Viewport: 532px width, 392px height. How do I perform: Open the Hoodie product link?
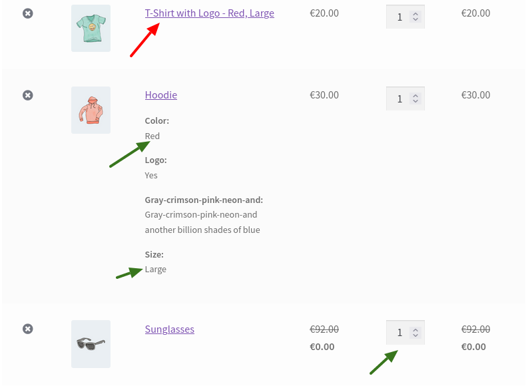[161, 95]
